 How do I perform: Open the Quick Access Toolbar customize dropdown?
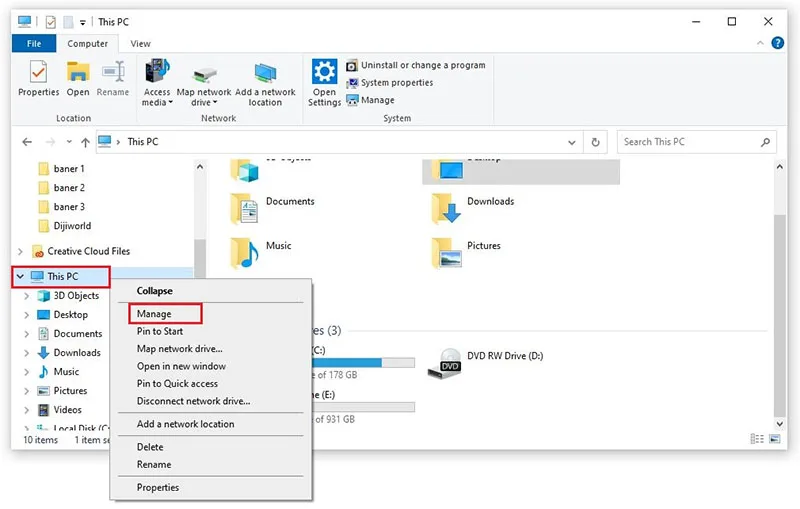[x=82, y=22]
